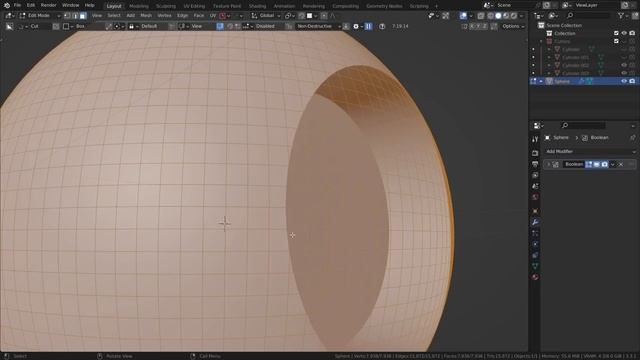Image resolution: width=640 pixels, height=360 pixels.
Task: Enable edge select mode
Action: [75, 16]
